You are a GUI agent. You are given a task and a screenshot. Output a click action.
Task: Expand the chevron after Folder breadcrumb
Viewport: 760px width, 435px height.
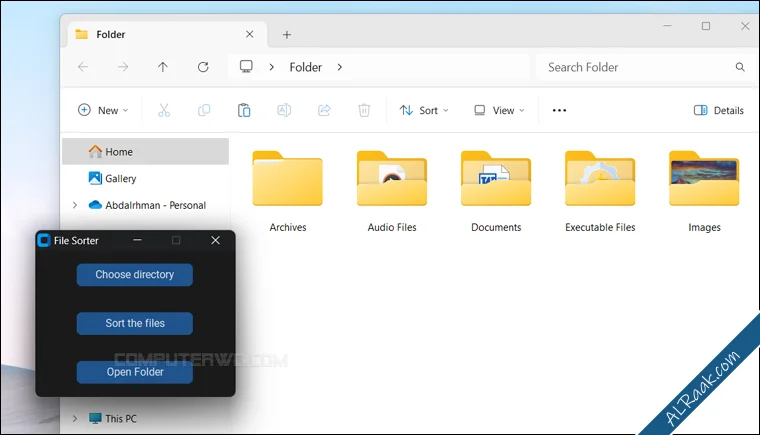(340, 67)
